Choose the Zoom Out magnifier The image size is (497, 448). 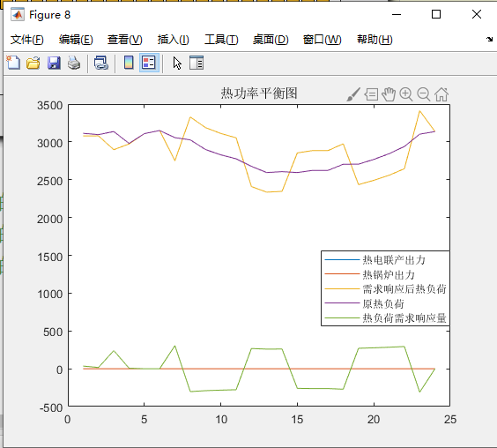424,94
